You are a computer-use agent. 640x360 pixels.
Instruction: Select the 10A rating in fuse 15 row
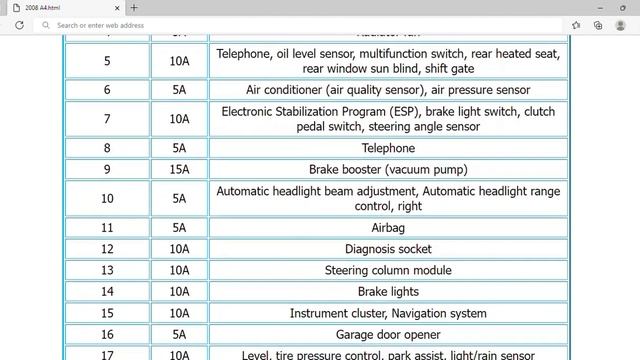click(180, 313)
